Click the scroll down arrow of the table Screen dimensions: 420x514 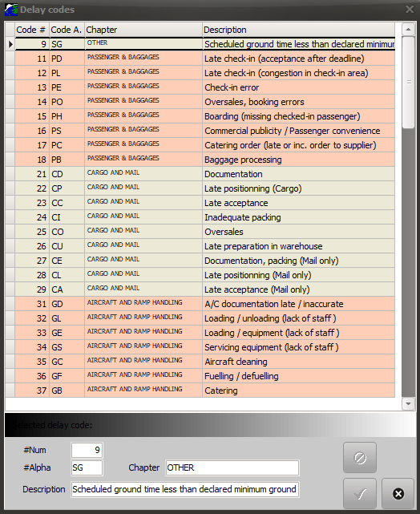[408, 403]
